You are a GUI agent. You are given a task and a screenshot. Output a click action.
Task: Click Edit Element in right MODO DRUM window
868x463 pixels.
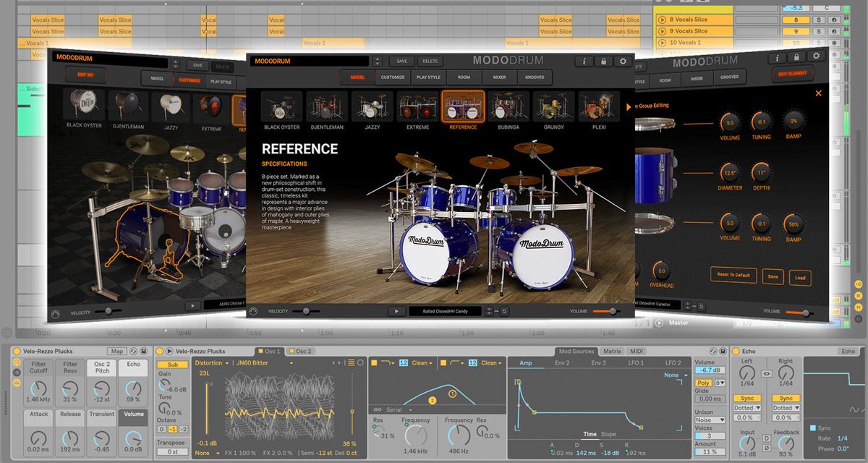tap(793, 74)
